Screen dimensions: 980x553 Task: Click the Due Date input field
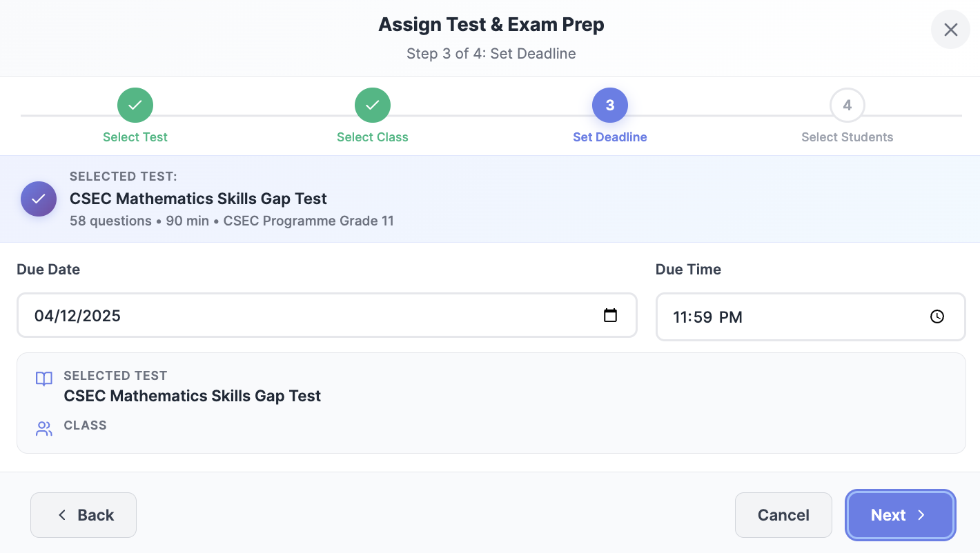coord(311,316)
